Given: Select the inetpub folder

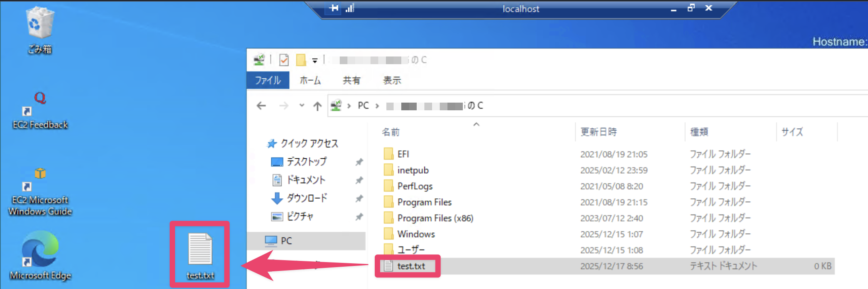Looking at the screenshot, I should coord(413,170).
